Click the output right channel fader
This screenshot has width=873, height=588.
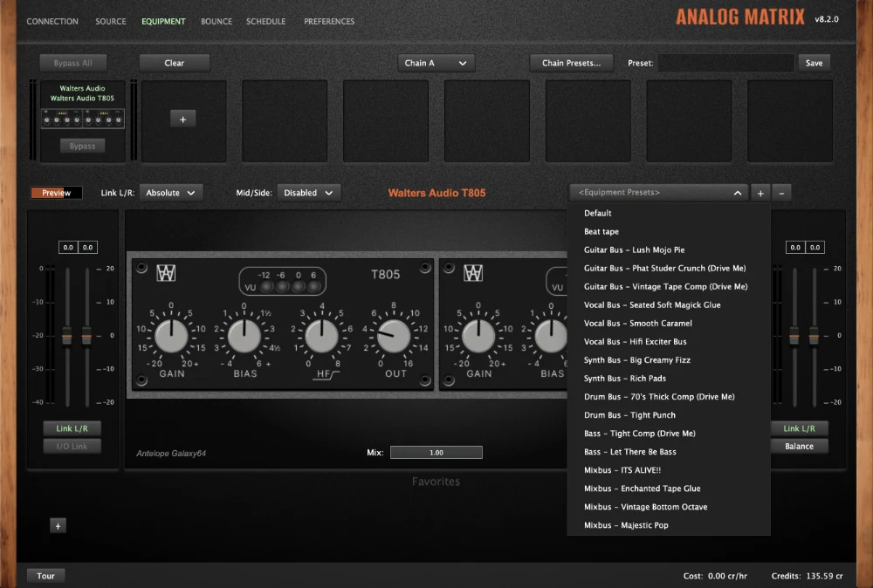(814, 336)
